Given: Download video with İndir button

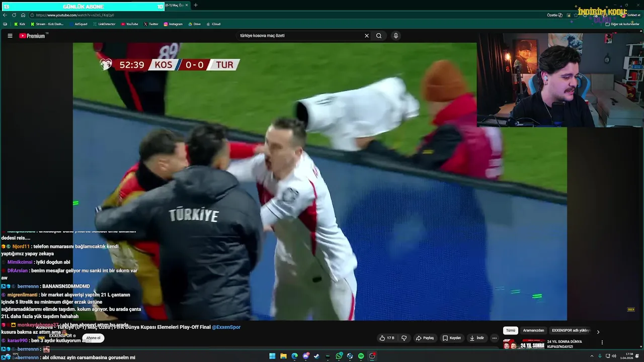Looking at the screenshot, I should coord(477,338).
